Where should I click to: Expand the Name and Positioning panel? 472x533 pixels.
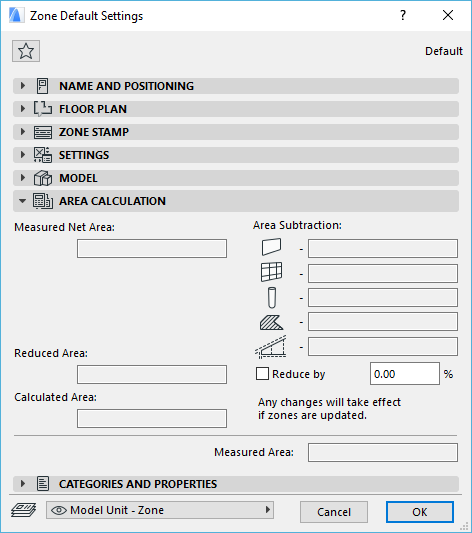coord(23,86)
